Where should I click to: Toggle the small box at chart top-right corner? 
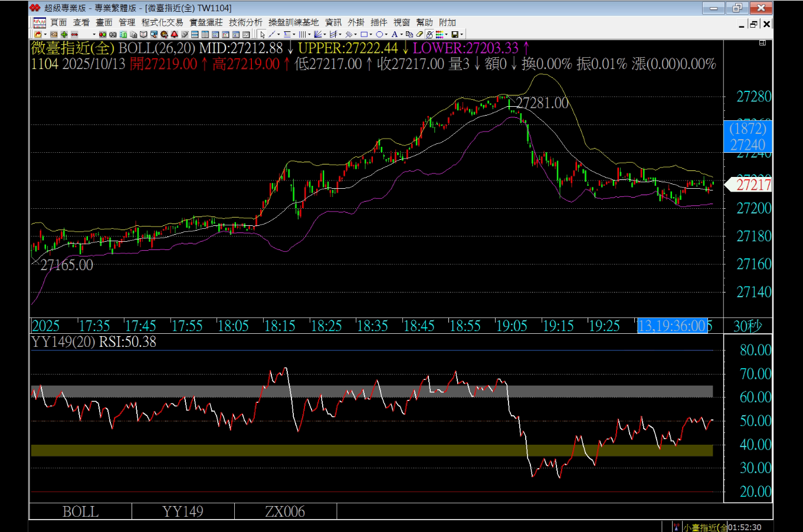pos(762,43)
